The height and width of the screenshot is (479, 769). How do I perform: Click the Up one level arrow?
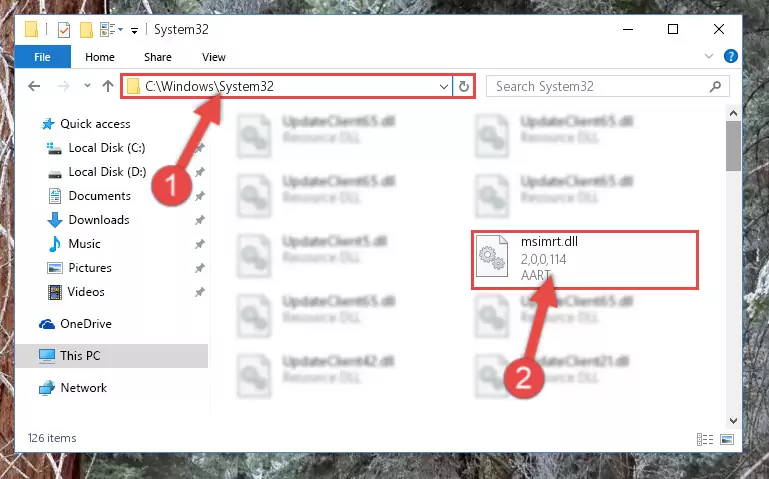coord(108,86)
